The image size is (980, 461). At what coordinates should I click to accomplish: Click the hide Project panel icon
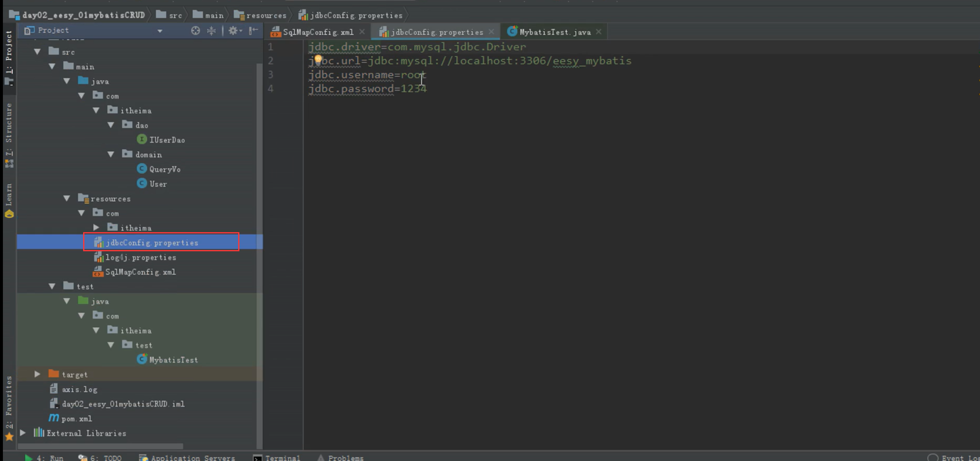point(253,30)
